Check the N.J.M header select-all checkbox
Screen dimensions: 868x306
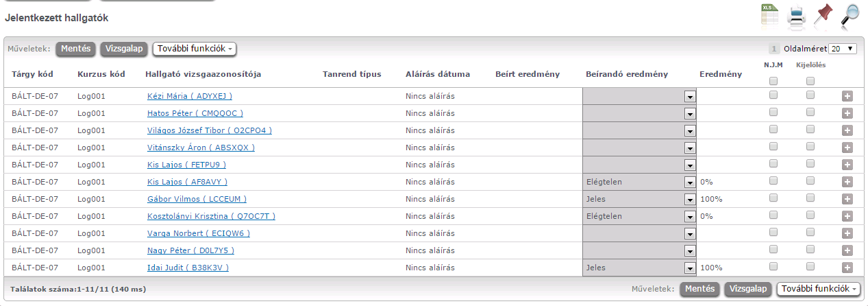pos(773,81)
